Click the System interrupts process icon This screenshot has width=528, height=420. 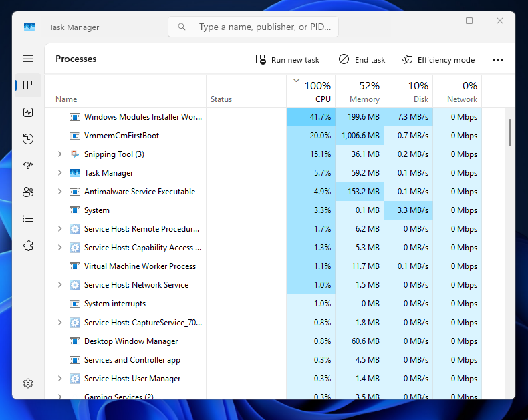pyautogui.click(x=74, y=304)
